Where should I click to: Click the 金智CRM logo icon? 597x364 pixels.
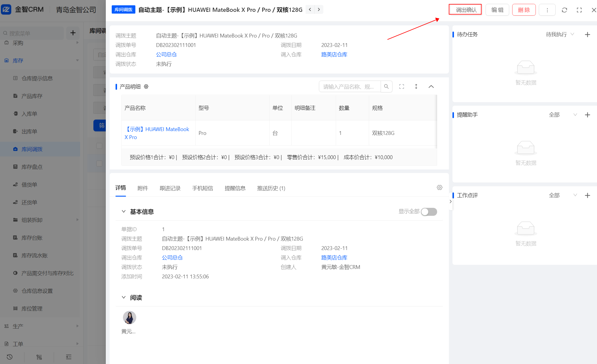pos(6,9)
